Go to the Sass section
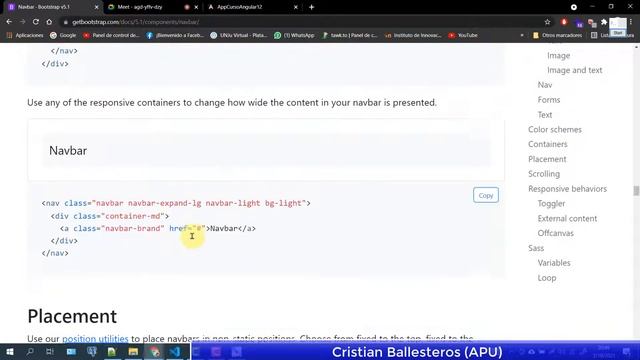Screen dimensions: 640x360 536,248
